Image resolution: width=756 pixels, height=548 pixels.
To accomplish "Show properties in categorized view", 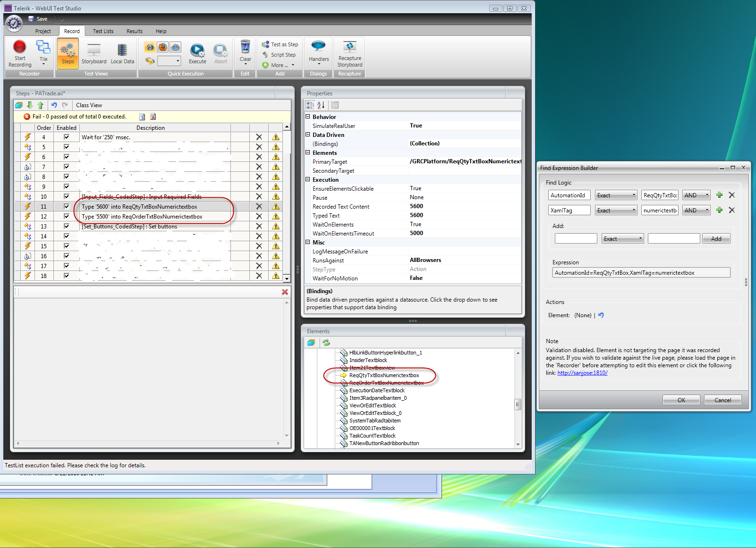I will [310, 105].
